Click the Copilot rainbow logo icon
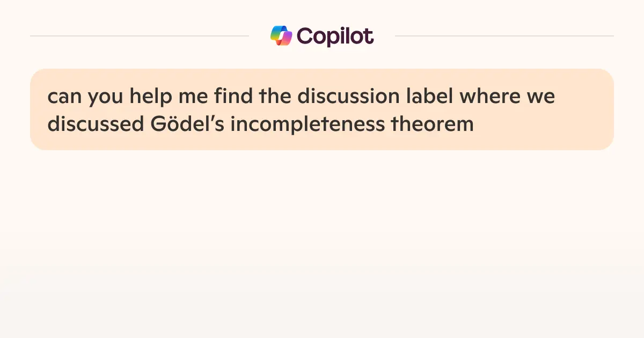Image resolution: width=644 pixels, height=338 pixels. pos(281,36)
